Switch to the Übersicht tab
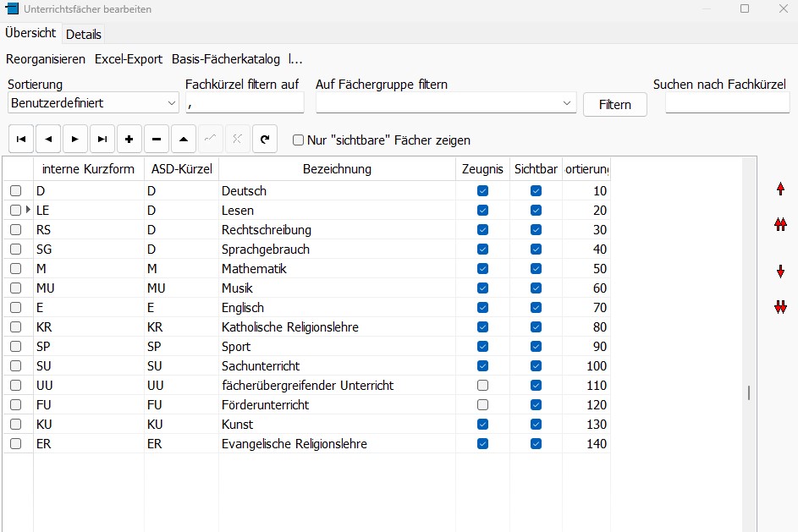Viewport: 798px width, 532px height. coord(30,33)
